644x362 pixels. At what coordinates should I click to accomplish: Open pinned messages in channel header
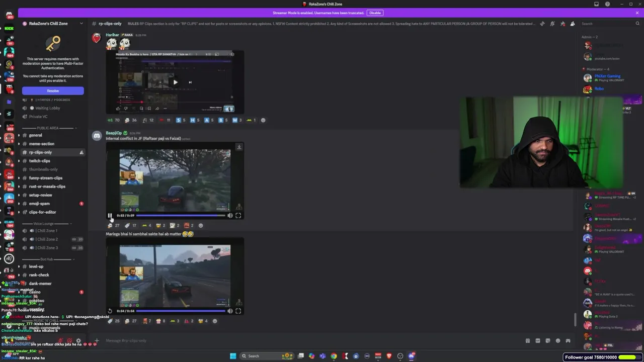[x=562, y=24]
